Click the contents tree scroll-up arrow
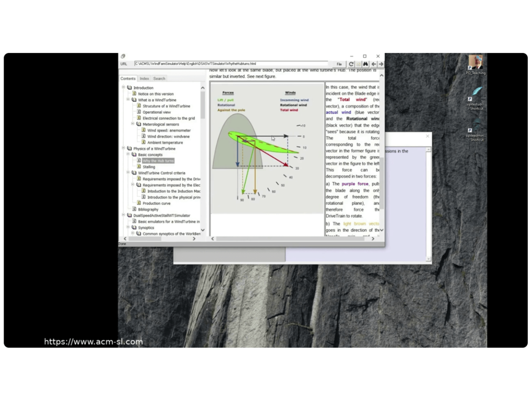Image resolution: width=532 pixels, height=399 pixels. (x=203, y=88)
